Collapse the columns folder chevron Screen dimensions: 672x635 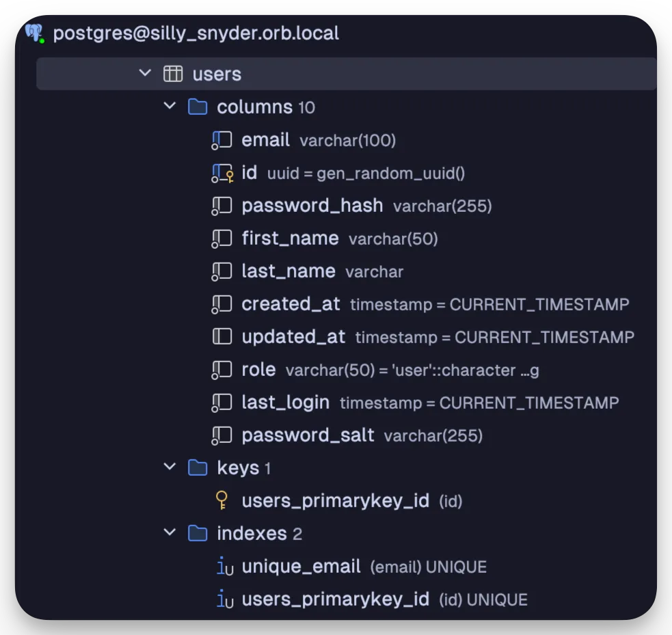tap(170, 106)
